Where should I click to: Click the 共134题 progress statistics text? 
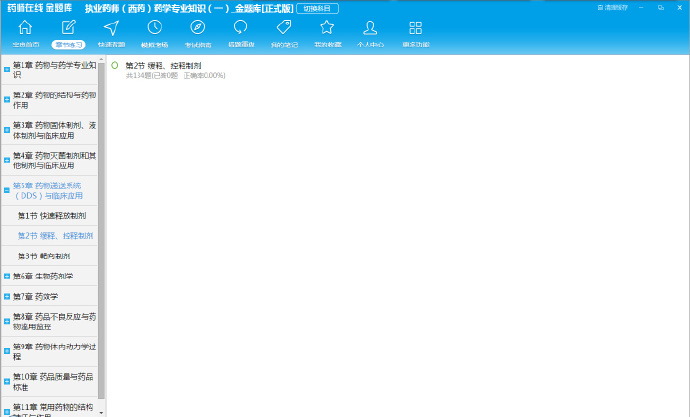pos(176,76)
